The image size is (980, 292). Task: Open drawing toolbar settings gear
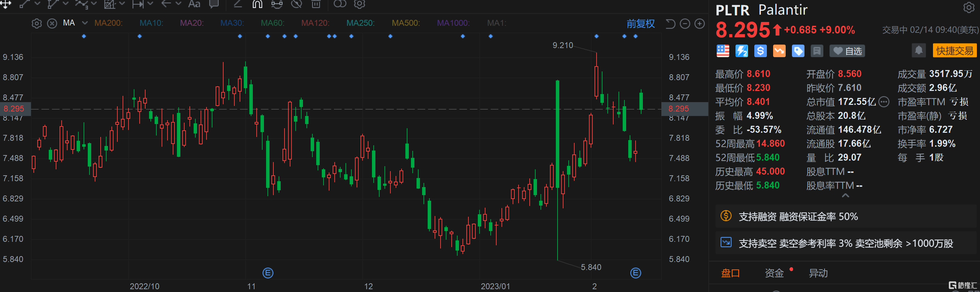tap(359, 4)
